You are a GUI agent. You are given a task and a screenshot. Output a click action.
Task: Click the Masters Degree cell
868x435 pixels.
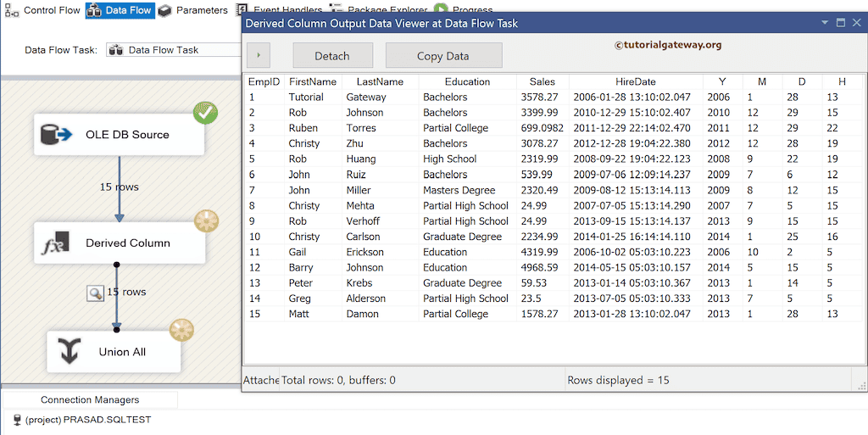tap(468, 190)
